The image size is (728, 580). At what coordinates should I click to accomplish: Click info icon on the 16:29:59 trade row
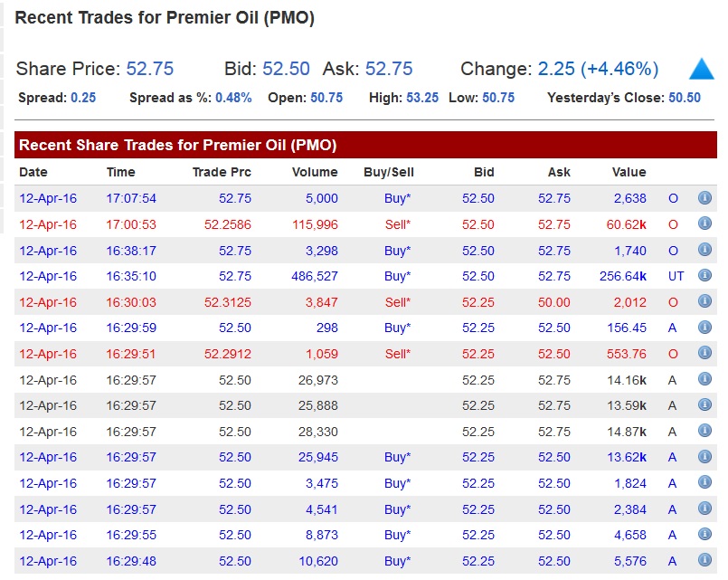704,328
